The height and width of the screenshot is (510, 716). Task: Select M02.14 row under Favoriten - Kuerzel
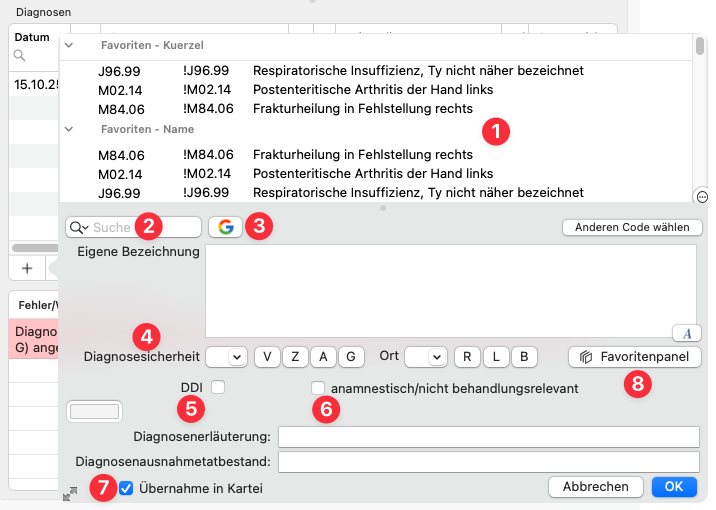[376, 90]
